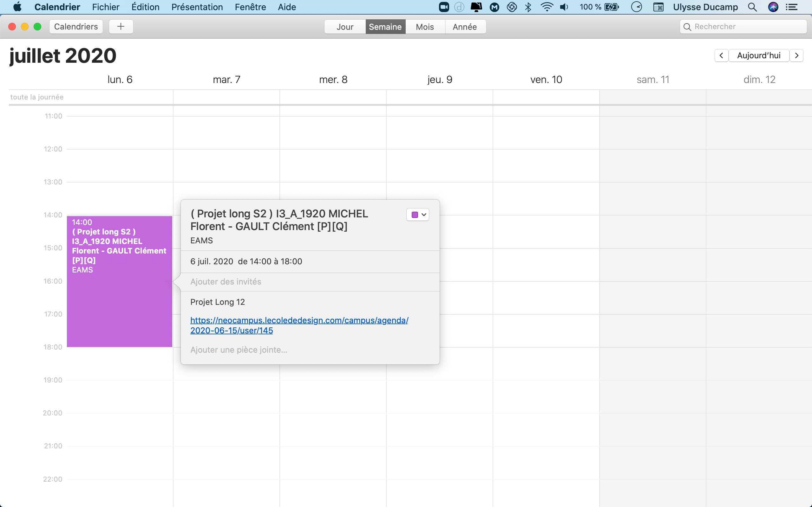Expand the event date and time row
Image resolution: width=812 pixels, height=507 pixels.
[x=246, y=261]
